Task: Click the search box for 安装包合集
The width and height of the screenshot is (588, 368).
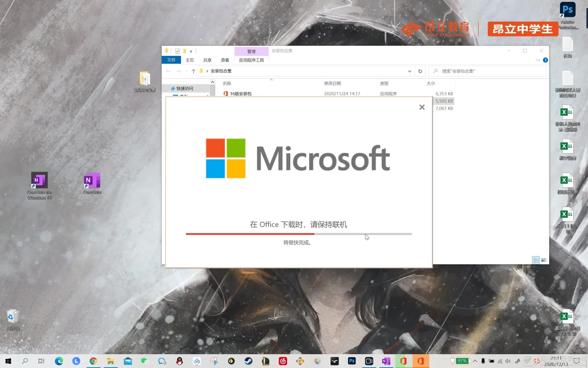Action: [487, 71]
